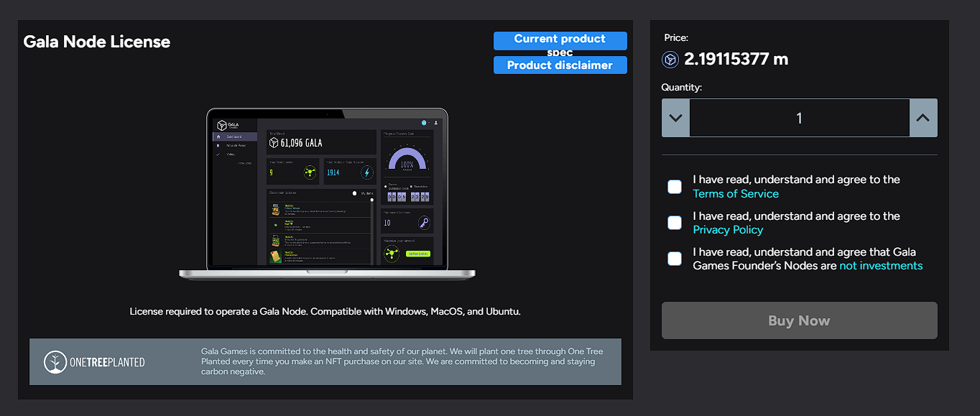
Task: Click the One Tree Planted commitment paragraph
Action: (402, 361)
